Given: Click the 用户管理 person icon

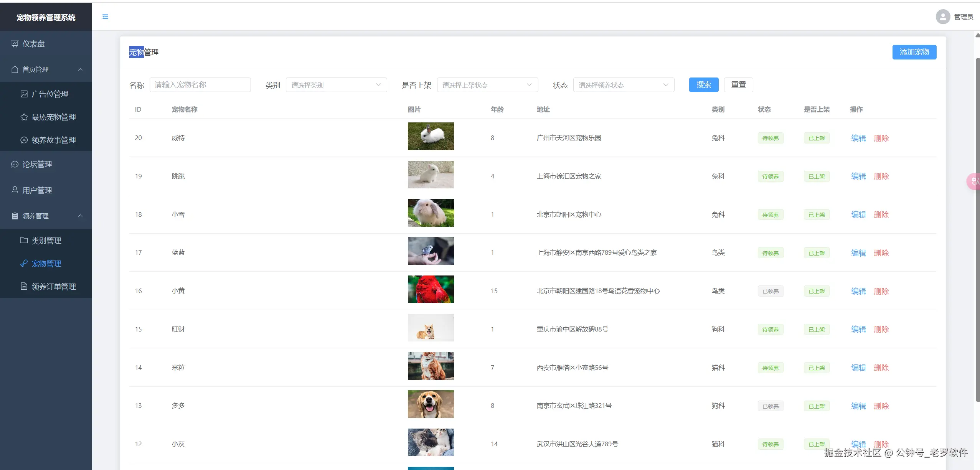Looking at the screenshot, I should coord(15,190).
